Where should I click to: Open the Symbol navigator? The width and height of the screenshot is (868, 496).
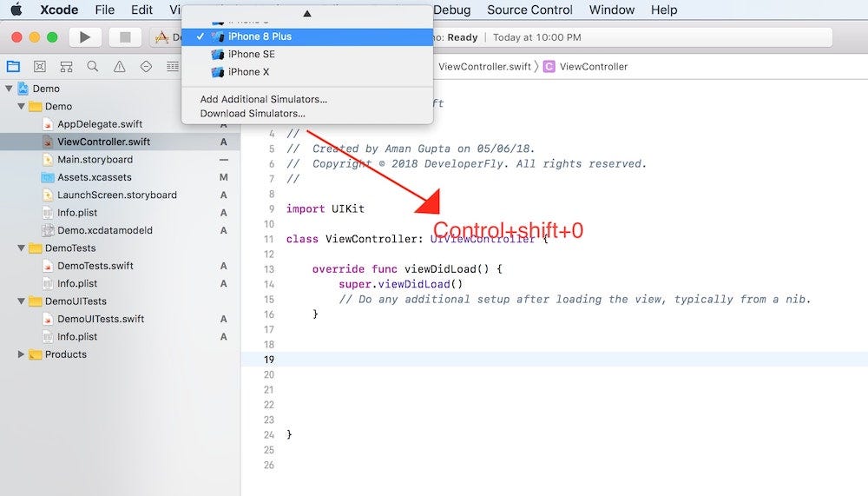point(67,67)
